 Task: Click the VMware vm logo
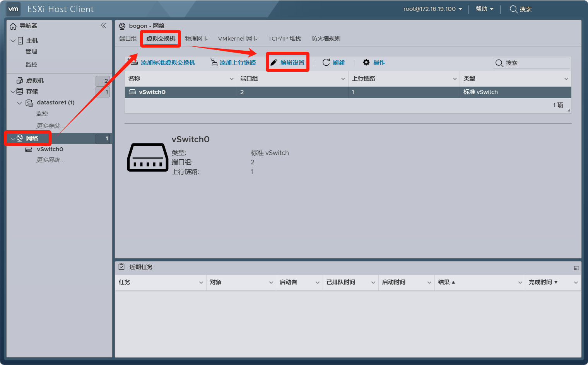tap(14, 9)
